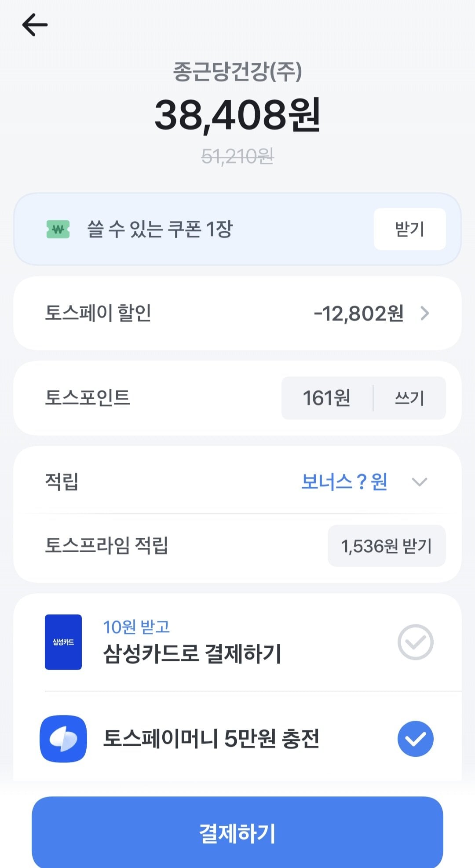Tap the -12,802원 discount amount
The image size is (475, 868).
pos(358,314)
